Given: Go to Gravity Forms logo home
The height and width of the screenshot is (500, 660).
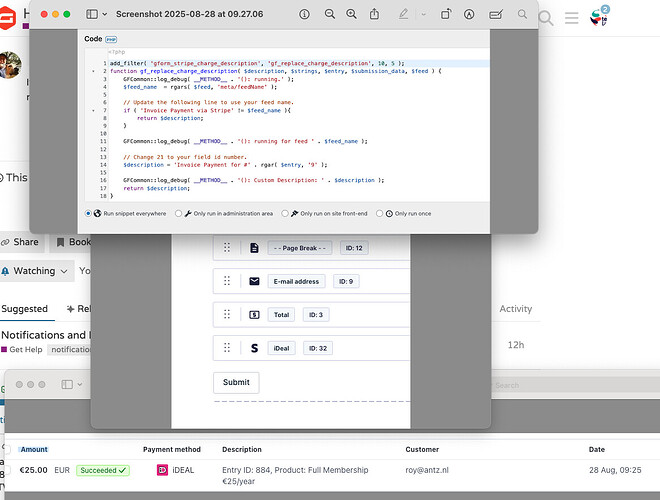Looking at the screenshot, I should click(x=8, y=18).
